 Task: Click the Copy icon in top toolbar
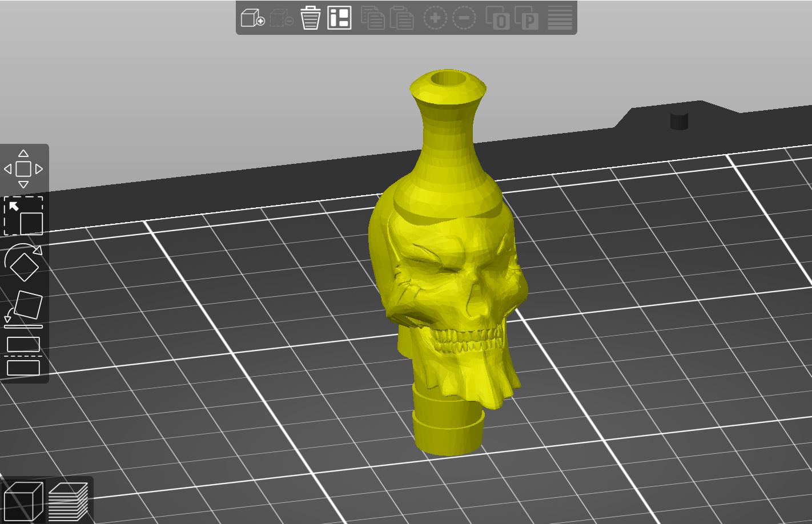(x=373, y=18)
